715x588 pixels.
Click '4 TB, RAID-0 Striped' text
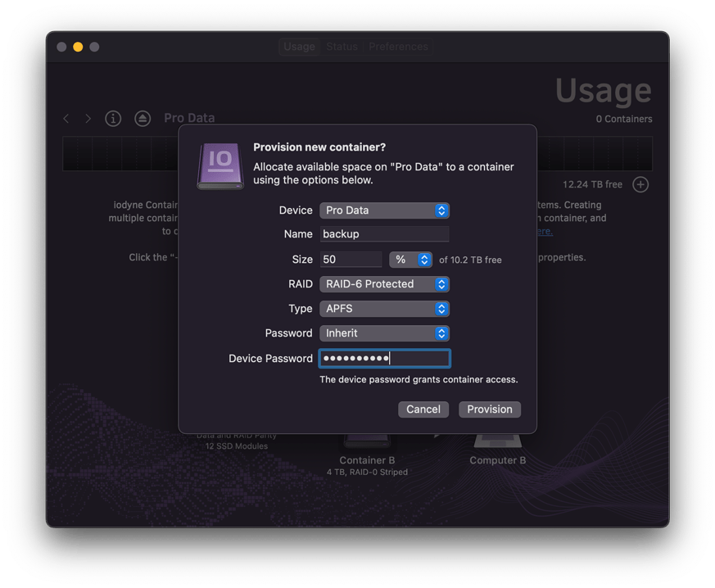coord(367,473)
